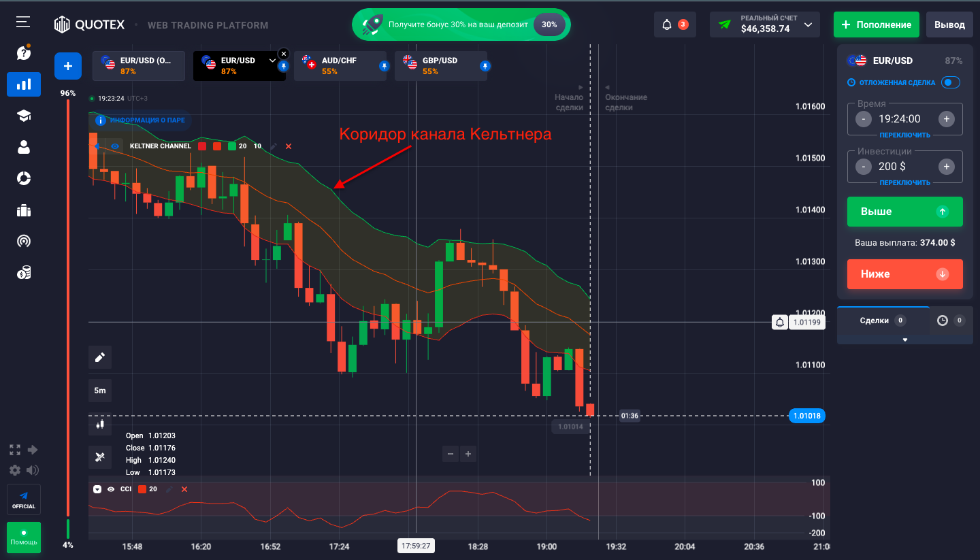Toggle the pending trade switch
Image resolution: width=980 pixels, height=560 pixels.
point(951,82)
